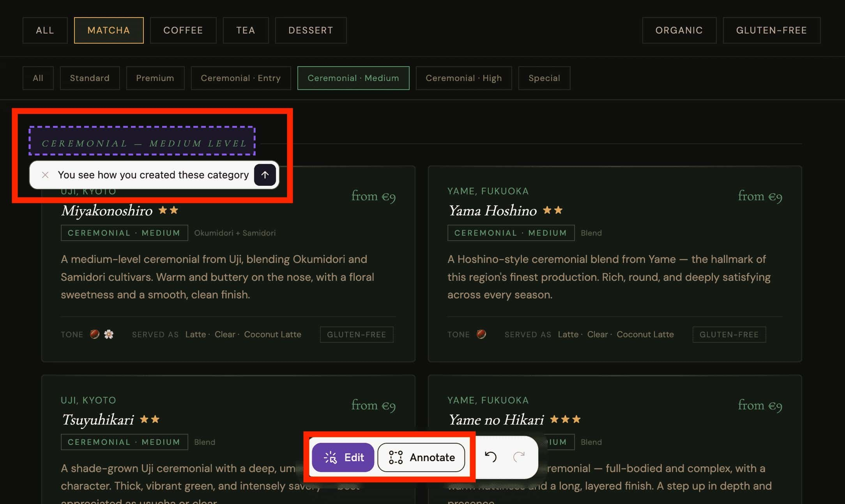The width and height of the screenshot is (845, 504).
Task: Click the comment text input field
Action: coord(153,175)
